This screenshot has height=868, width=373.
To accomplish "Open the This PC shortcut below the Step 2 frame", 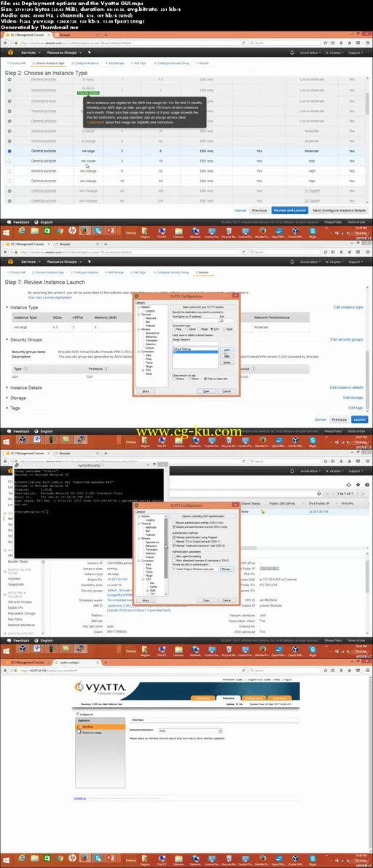I will click(162, 232).
